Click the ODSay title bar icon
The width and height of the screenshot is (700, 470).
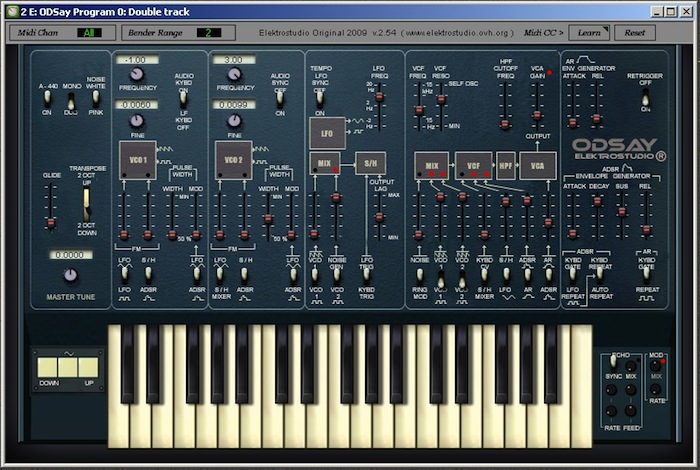tap(12, 12)
